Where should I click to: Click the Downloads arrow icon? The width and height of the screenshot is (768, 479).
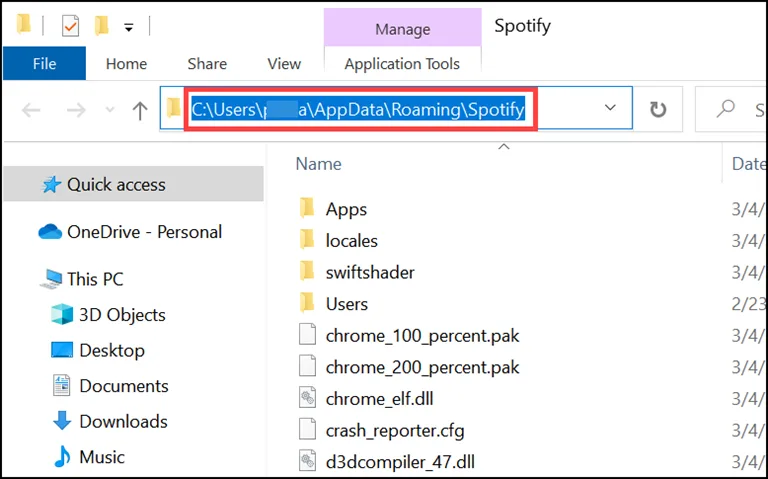[62, 421]
